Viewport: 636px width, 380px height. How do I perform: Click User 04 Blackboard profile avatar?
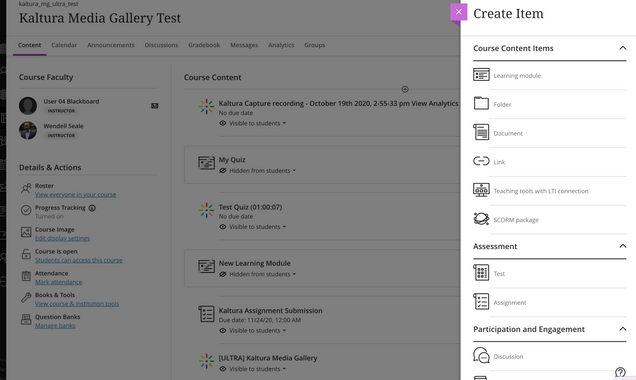[x=28, y=106]
